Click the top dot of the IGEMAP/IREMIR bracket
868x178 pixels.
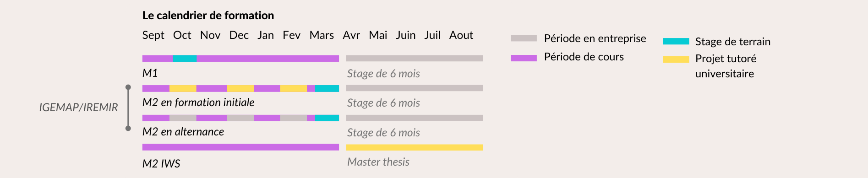click(x=128, y=87)
